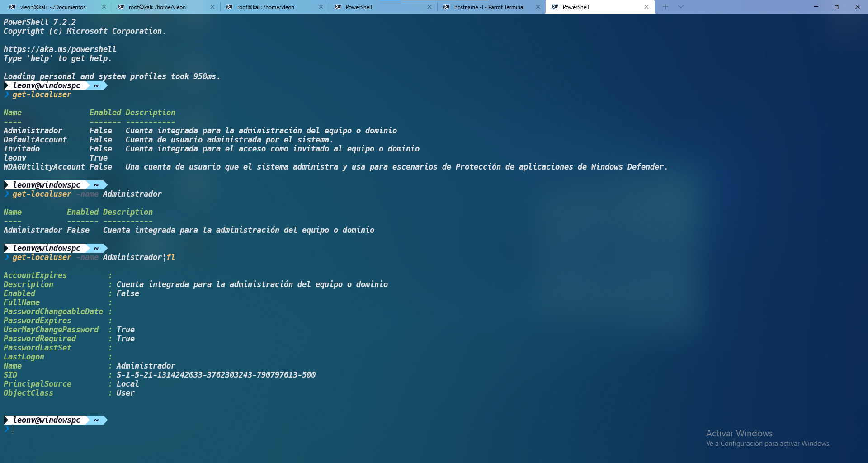Open a new terminal tab with plus button
The width and height of the screenshot is (868, 463).
click(665, 7)
